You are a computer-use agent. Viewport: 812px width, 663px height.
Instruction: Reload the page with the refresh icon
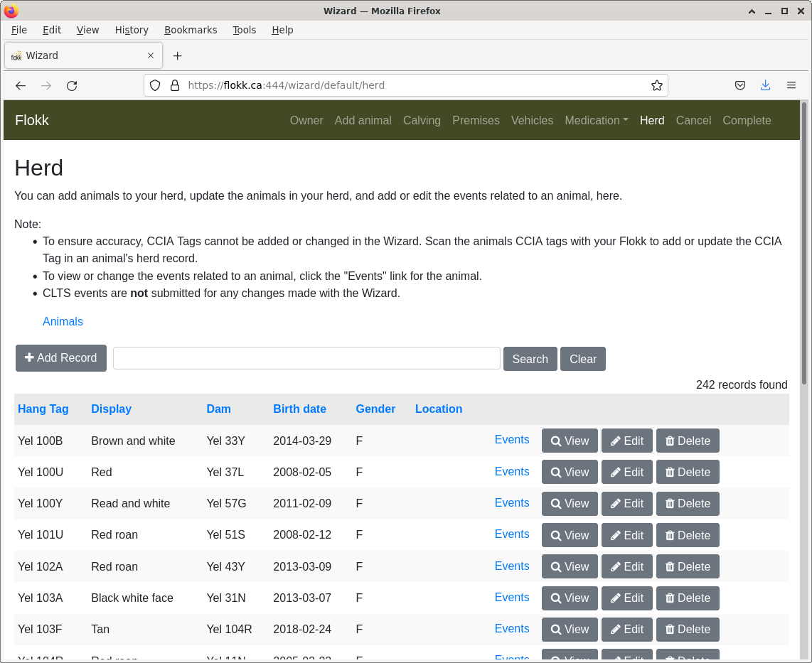coord(72,85)
